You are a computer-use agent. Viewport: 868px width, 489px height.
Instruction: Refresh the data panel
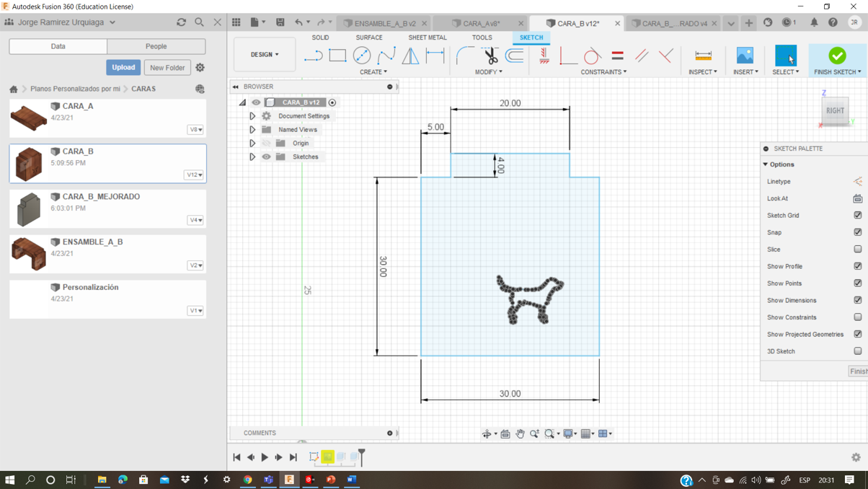click(181, 22)
